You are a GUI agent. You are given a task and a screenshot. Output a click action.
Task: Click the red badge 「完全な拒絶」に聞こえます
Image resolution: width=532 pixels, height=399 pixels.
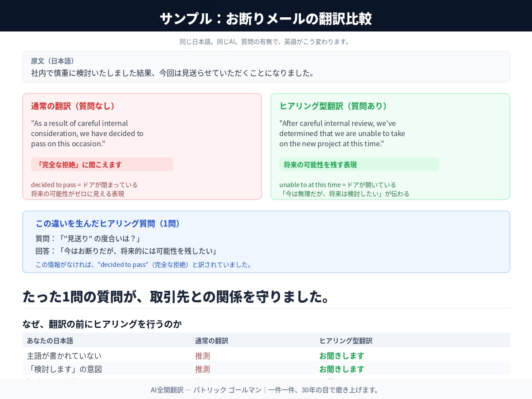coord(102,164)
